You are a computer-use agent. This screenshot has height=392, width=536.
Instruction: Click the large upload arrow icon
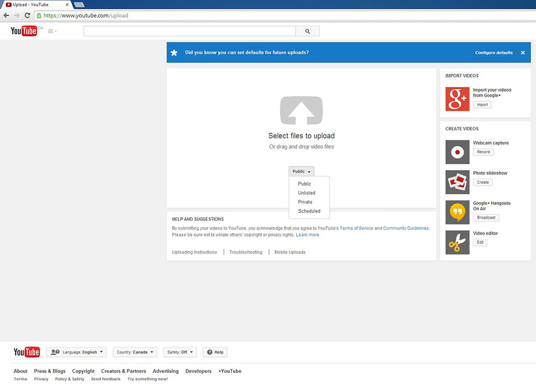point(301,110)
